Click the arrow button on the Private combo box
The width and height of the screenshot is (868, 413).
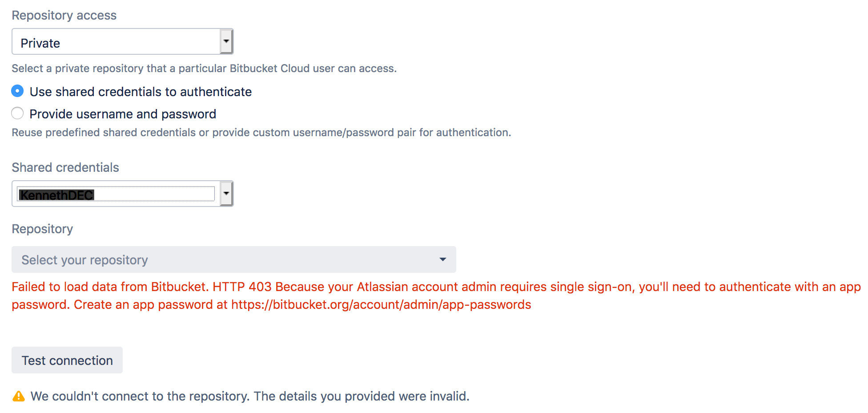[x=226, y=41]
